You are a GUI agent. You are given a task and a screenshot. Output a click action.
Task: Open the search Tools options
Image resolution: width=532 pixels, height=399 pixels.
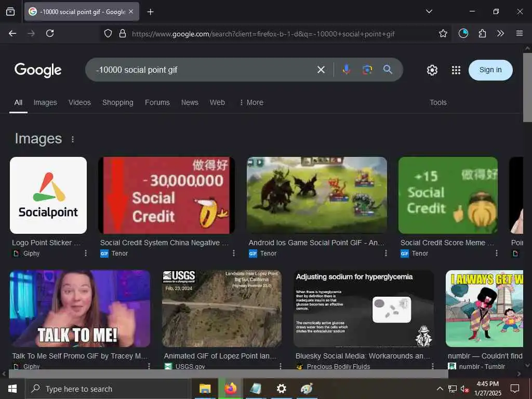coord(438,102)
